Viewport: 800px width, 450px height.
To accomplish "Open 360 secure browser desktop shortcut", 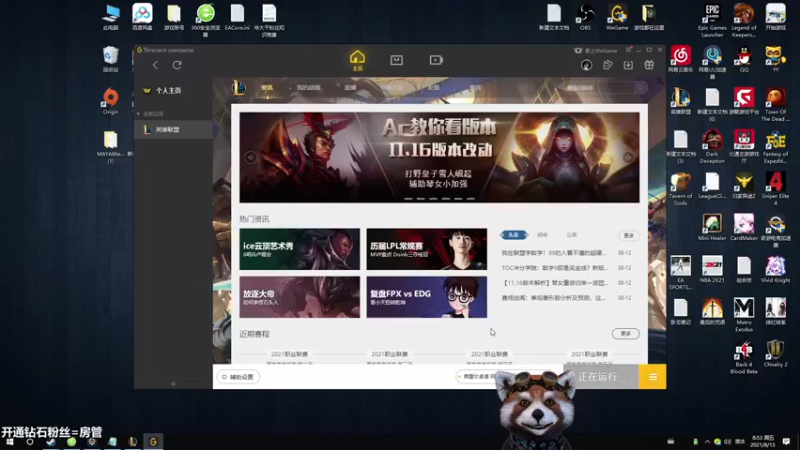I will (205, 20).
